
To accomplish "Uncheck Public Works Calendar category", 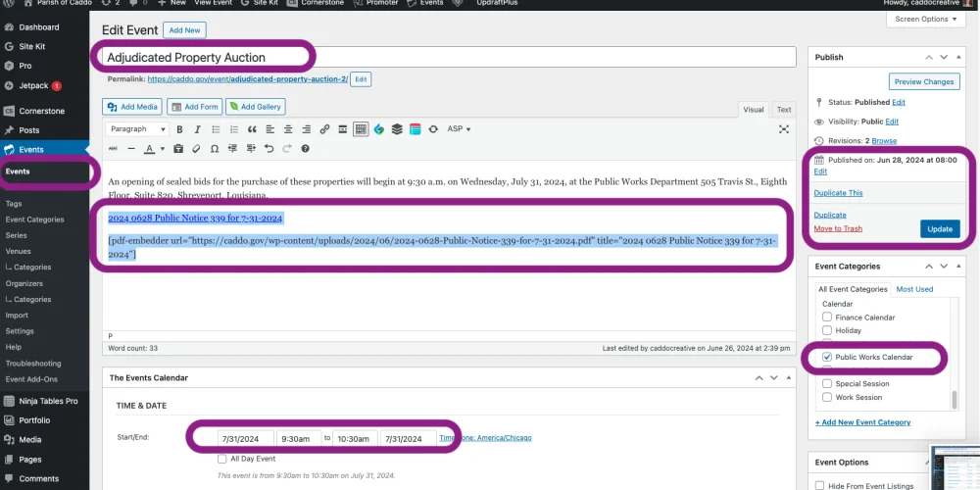I will pyautogui.click(x=828, y=358).
